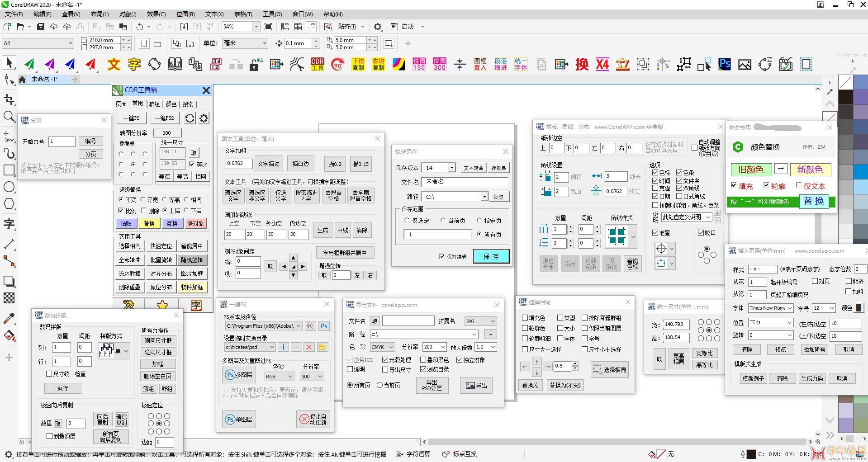This screenshot has width=868, height=462.
Task: Select the Rectangle tool
Action: tap(9, 170)
